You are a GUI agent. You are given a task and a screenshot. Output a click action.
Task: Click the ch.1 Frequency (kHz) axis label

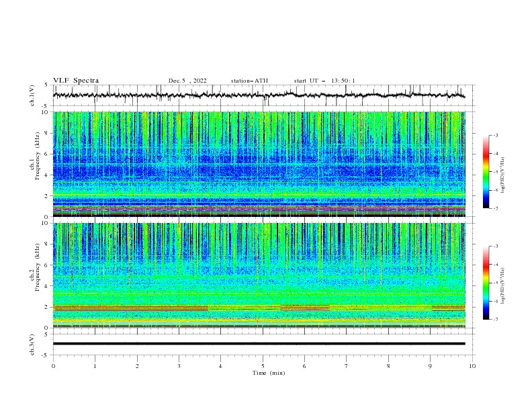[35, 154]
